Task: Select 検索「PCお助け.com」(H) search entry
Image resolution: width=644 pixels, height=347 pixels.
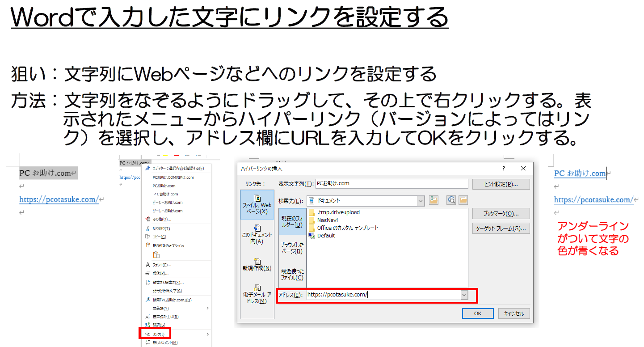Action: click(x=172, y=300)
